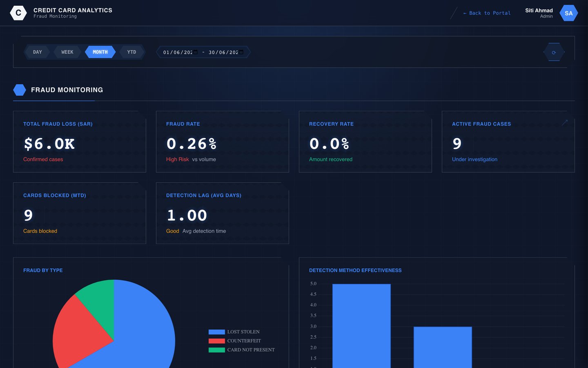Select the WEEK period tab

[67, 52]
